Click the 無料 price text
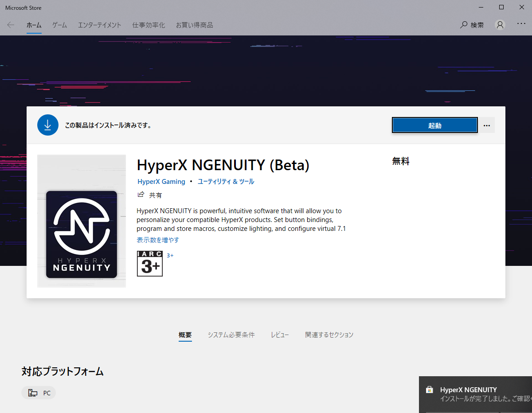 [x=401, y=162]
